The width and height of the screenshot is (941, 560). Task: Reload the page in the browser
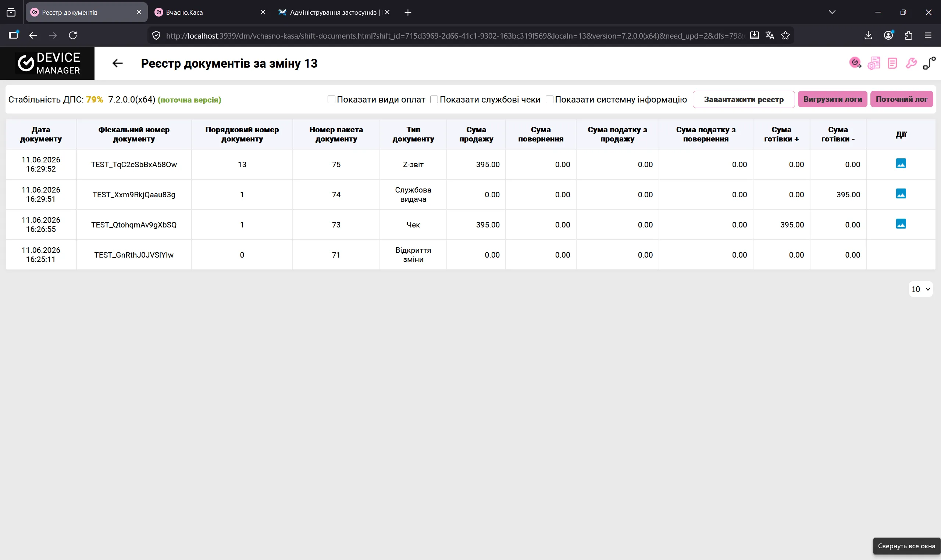tap(73, 35)
